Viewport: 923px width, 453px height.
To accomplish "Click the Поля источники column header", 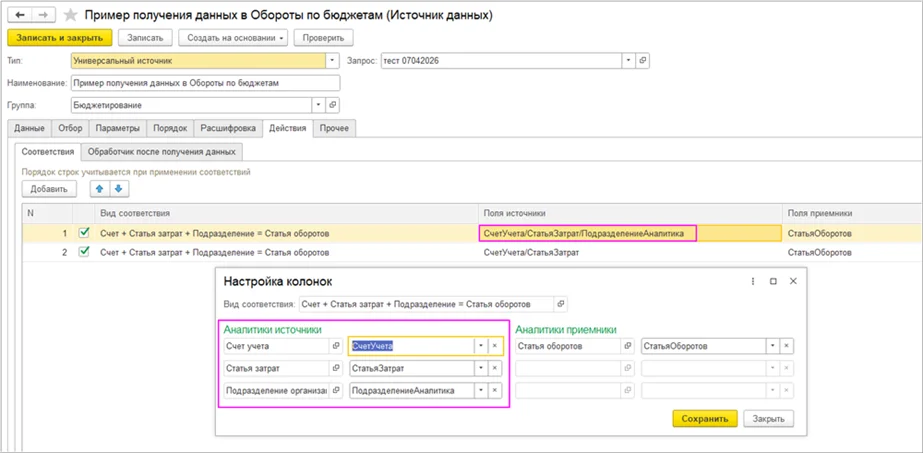I will 630,213.
